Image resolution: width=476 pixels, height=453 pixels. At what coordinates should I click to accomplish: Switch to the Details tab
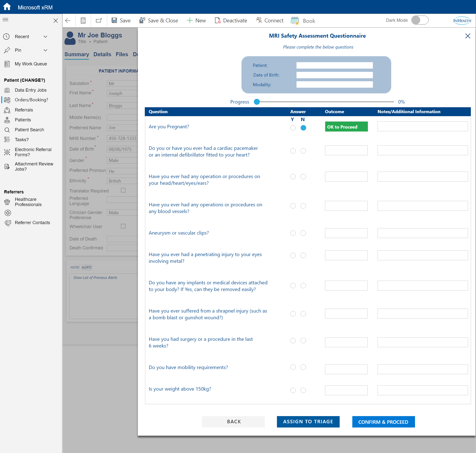tap(102, 54)
